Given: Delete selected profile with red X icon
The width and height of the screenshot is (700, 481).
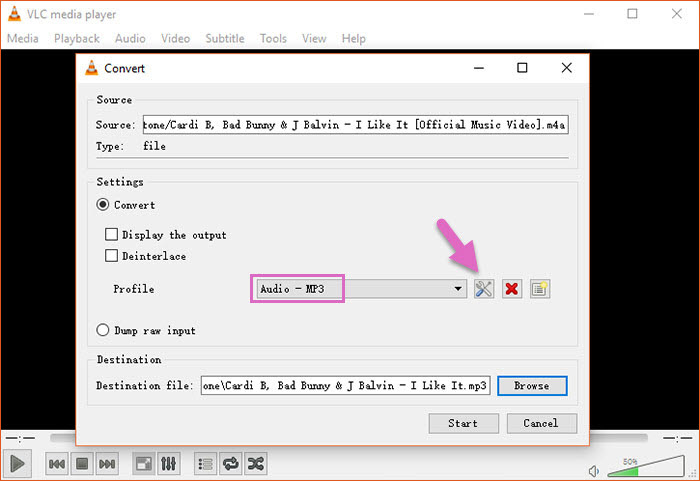Looking at the screenshot, I should click(x=512, y=289).
